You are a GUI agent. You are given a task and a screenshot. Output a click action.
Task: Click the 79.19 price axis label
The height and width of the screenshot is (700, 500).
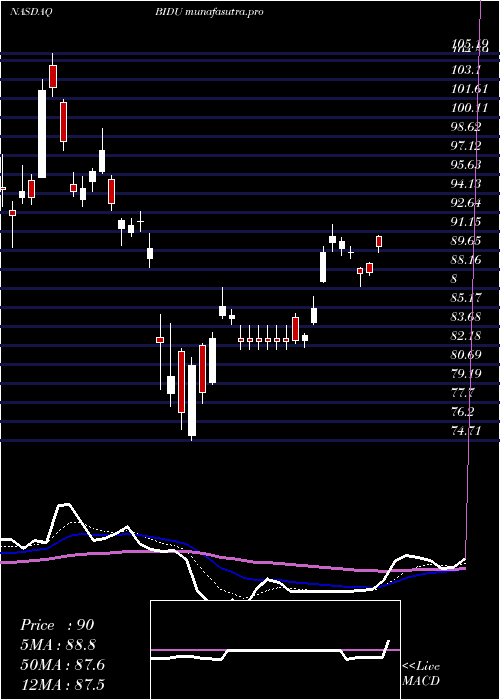[467, 374]
